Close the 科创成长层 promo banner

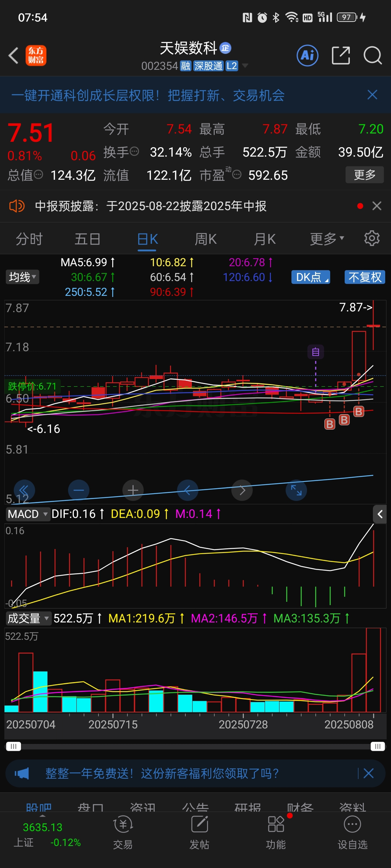[372, 95]
